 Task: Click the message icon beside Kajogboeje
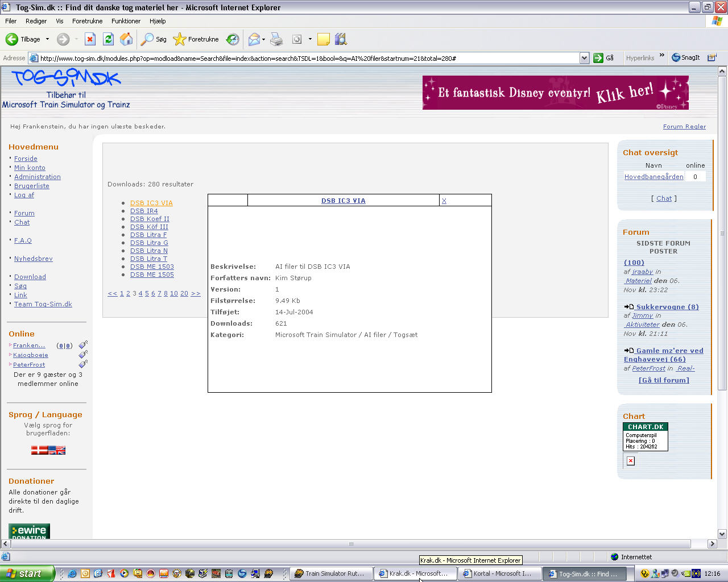tap(83, 355)
